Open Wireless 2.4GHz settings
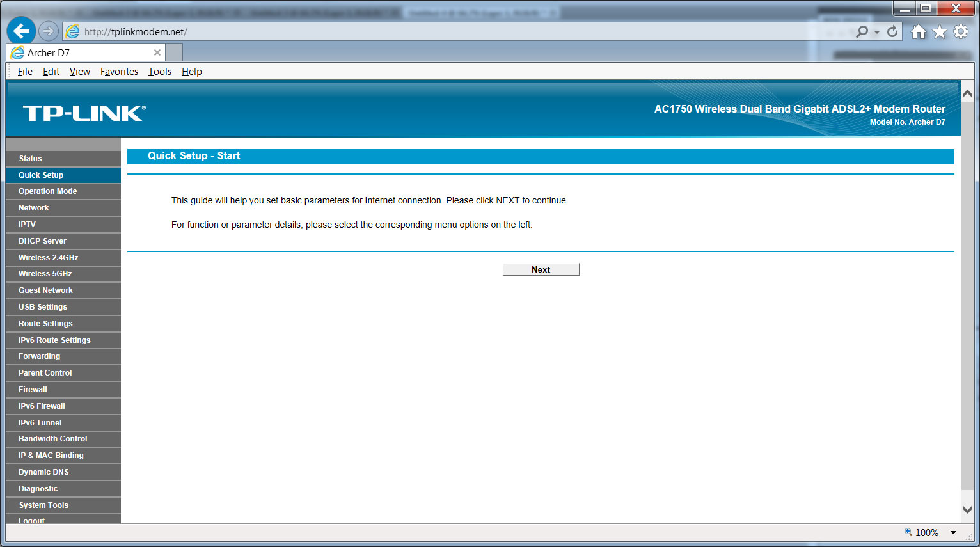This screenshot has width=980, height=547. (x=63, y=258)
